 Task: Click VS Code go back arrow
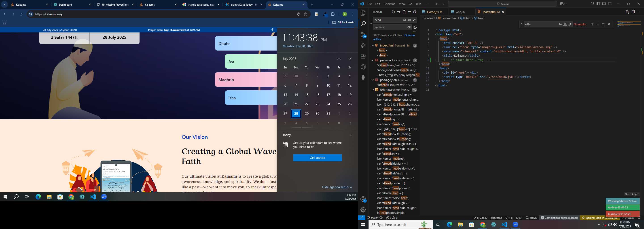click(437, 4)
